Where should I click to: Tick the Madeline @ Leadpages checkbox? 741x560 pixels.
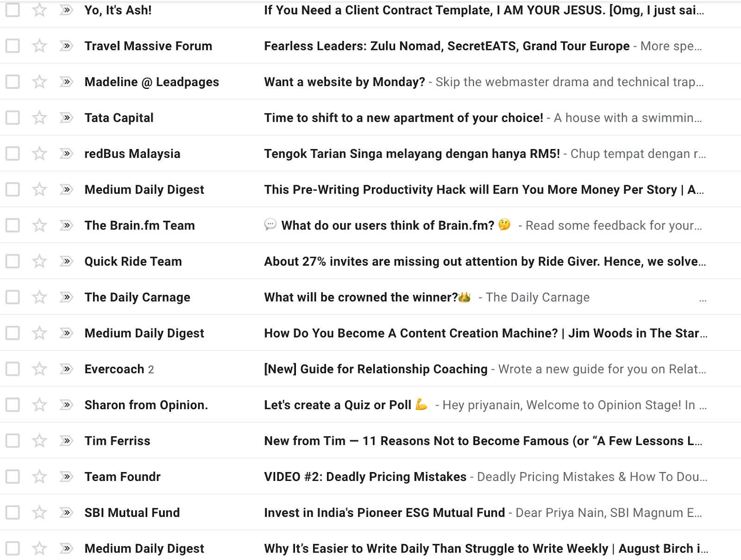[13, 82]
